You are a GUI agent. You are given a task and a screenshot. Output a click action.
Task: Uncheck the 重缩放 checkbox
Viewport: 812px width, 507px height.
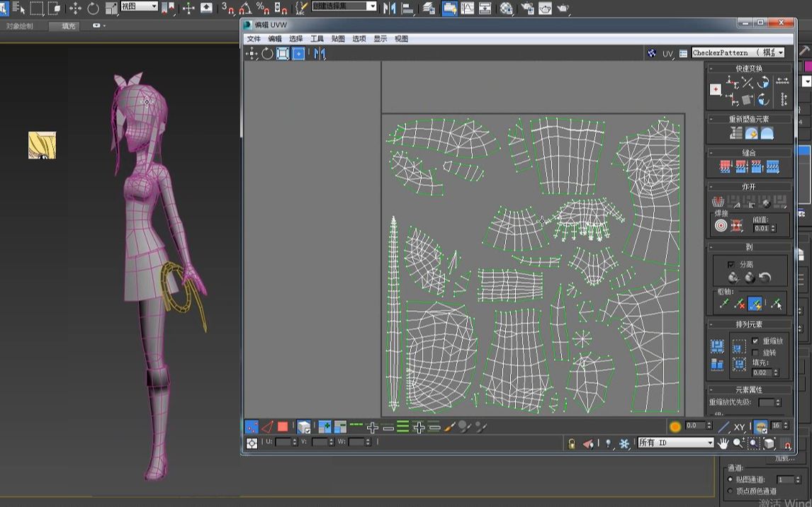(x=755, y=341)
